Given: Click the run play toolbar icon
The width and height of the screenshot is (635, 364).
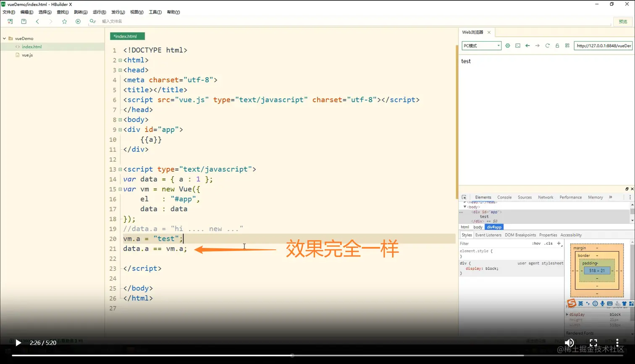Looking at the screenshot, I should point(78,21).
